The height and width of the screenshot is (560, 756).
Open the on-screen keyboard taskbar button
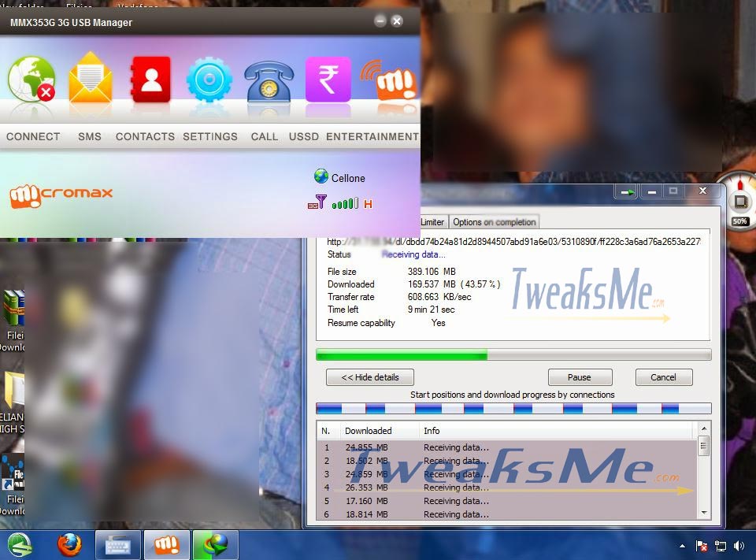click(x=118, y=545)
